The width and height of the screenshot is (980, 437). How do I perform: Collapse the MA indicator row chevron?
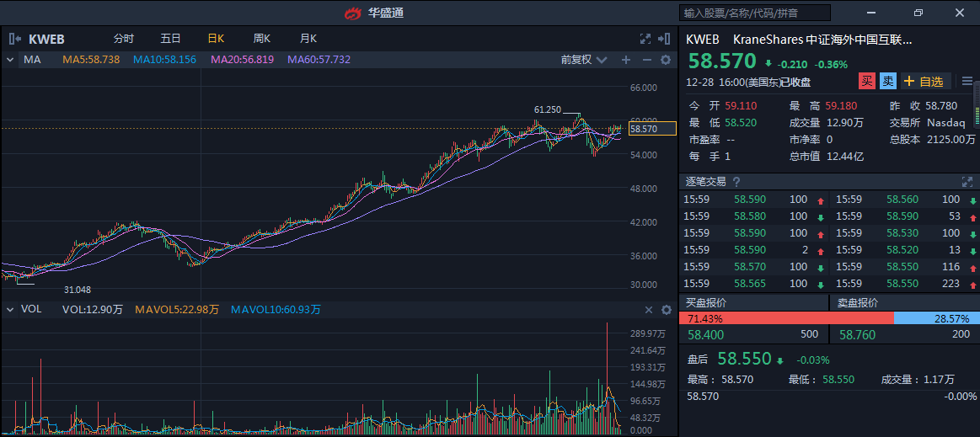pos(10,60)
